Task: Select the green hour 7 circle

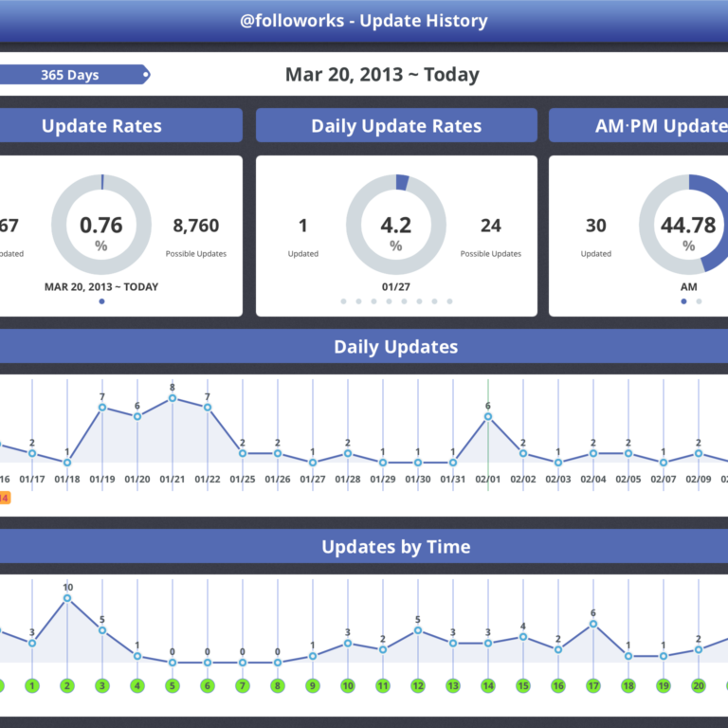Action: (x=243, y=685)
